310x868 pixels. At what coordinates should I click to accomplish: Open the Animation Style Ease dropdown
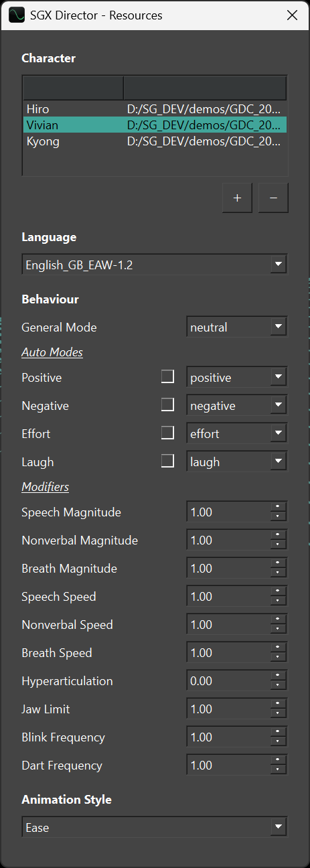(x=155, y=828)
